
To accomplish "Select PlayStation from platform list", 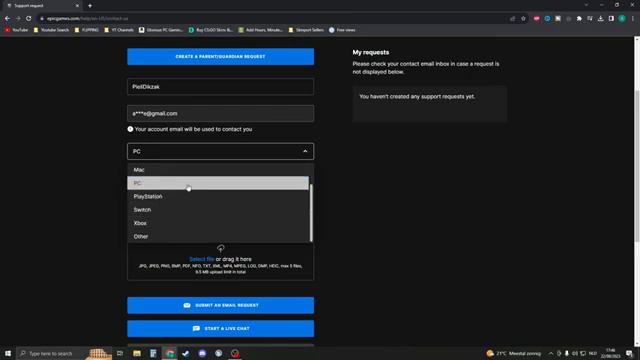I will [218, 196].
